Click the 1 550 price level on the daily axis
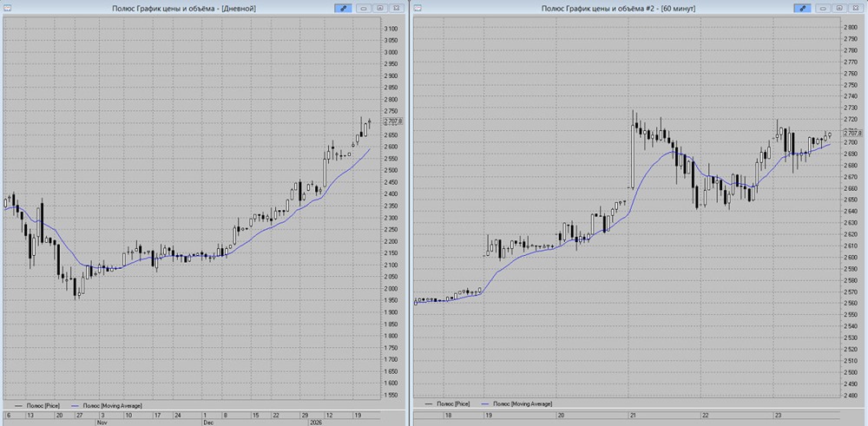Image resolution: width=868 pixels, height=426 pixels. coord(392,395)
